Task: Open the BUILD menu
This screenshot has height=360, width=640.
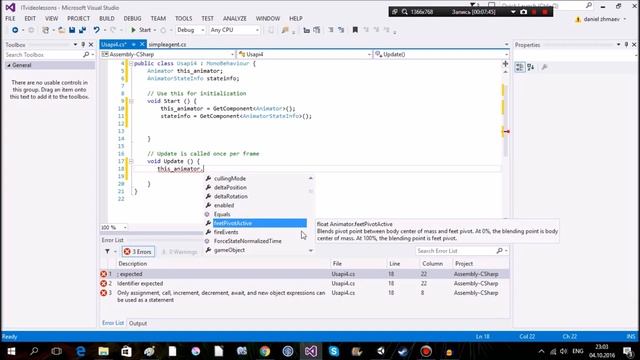Action: click(x=107, y=18)
